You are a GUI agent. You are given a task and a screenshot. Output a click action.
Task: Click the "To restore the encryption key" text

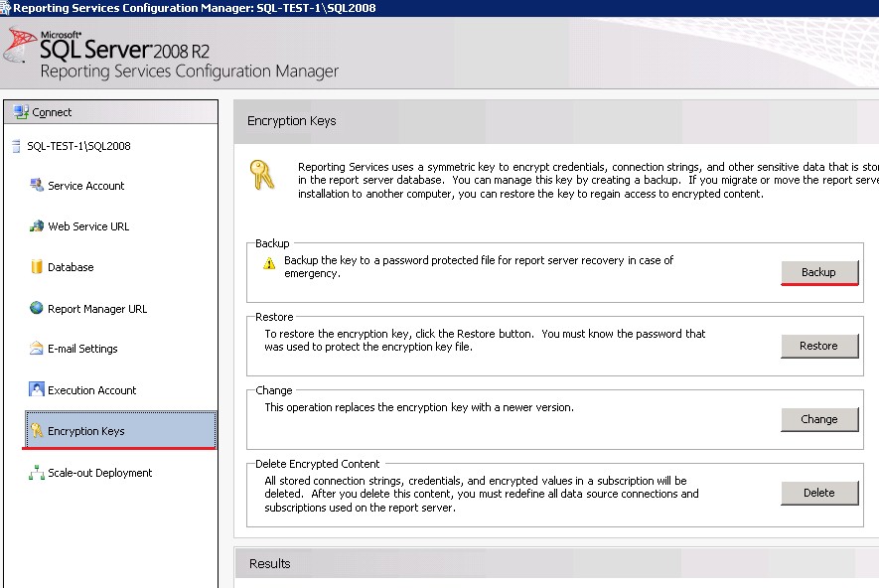[485, 341]
